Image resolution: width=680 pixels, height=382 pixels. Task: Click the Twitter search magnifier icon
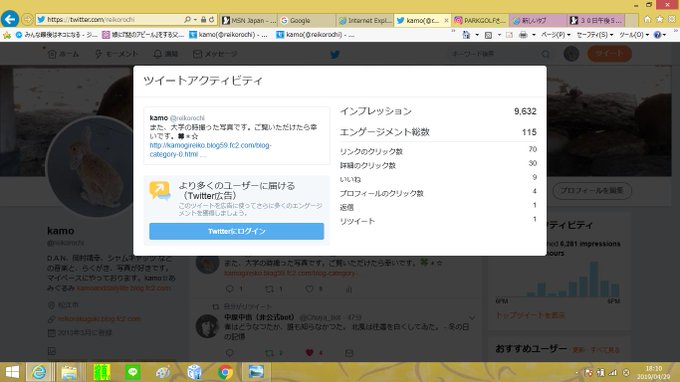point(546,54)
